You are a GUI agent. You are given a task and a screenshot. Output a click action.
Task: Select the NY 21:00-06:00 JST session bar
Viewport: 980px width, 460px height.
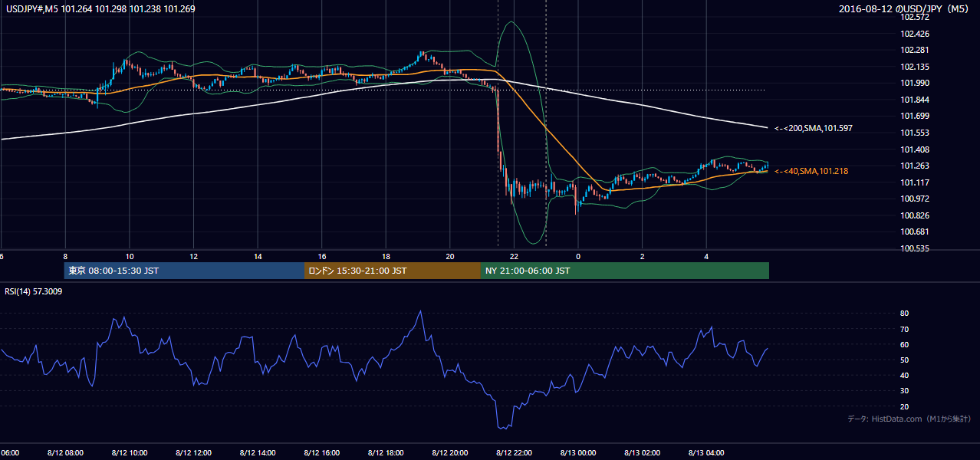coord(625,271)
